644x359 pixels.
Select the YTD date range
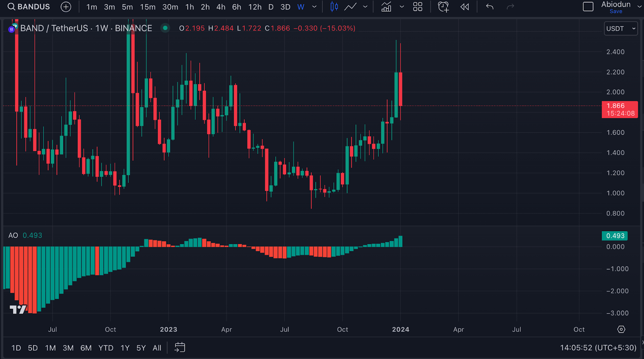coord(106,348)
